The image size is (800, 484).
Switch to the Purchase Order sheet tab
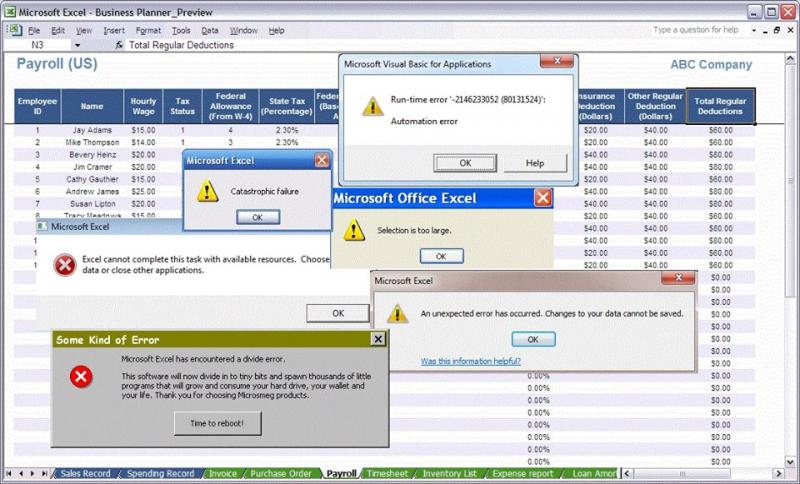281,473
